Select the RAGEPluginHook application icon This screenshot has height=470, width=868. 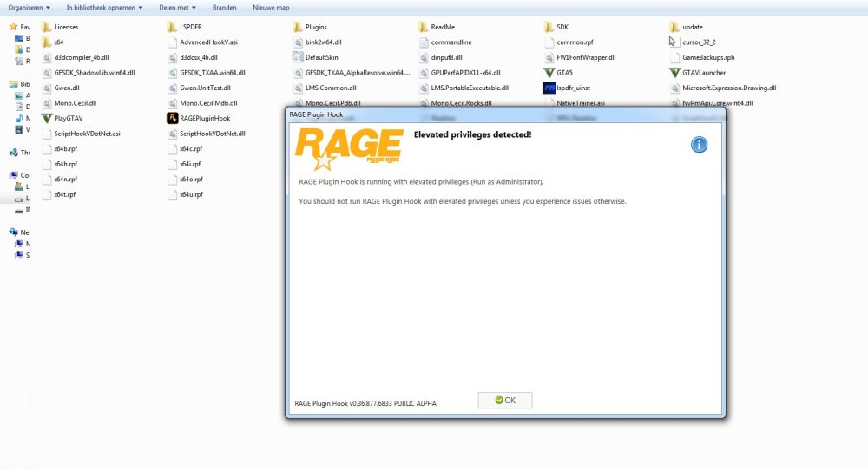172,118
